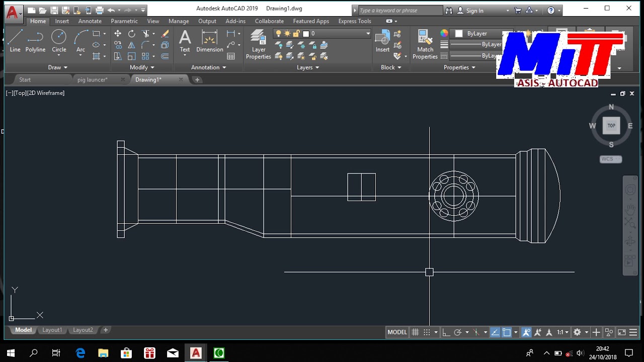Activate the Stretch tool
The width and height of the screenshot is (644, 362).
tap(118, 56)
